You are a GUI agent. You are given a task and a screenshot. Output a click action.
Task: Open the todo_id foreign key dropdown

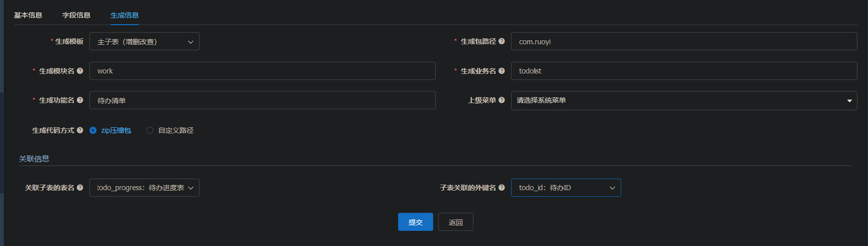click(566, 188)
